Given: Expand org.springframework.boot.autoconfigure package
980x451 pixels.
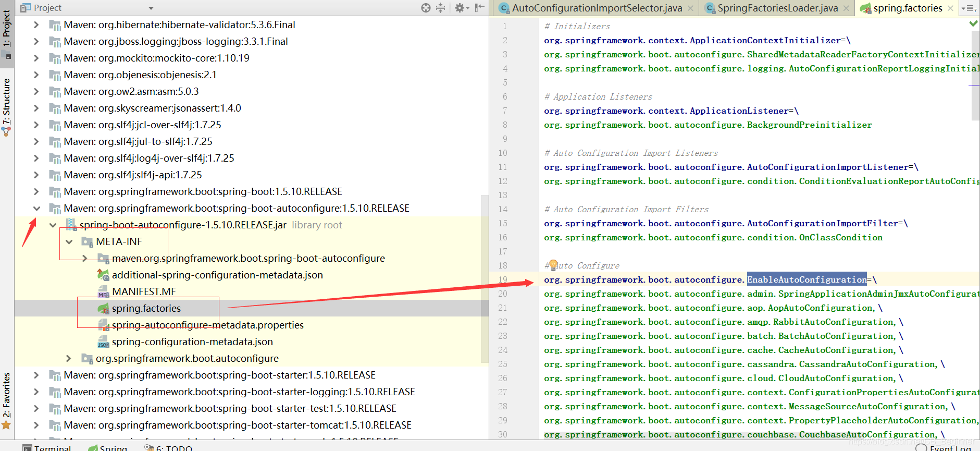Looking at the screenshot, I should pyautogui.click(x=69, y=358).
